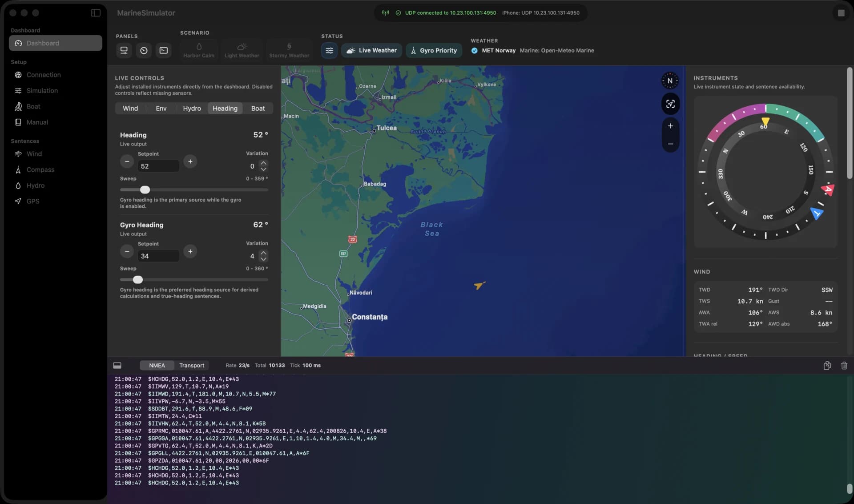The height and width of the screenshot is (504, 854).
Task: Open the monitor panel icon
Action: [124, 50]
